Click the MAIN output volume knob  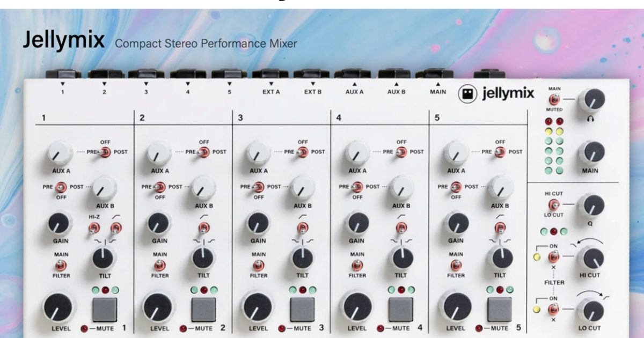591,153
